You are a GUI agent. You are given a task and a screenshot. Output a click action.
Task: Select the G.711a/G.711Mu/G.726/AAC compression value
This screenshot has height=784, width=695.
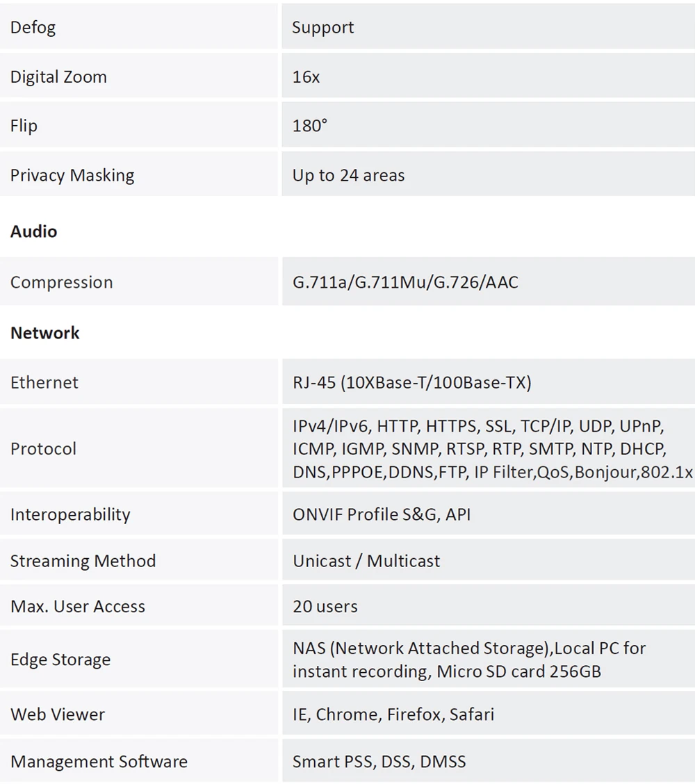click(405, 282)
